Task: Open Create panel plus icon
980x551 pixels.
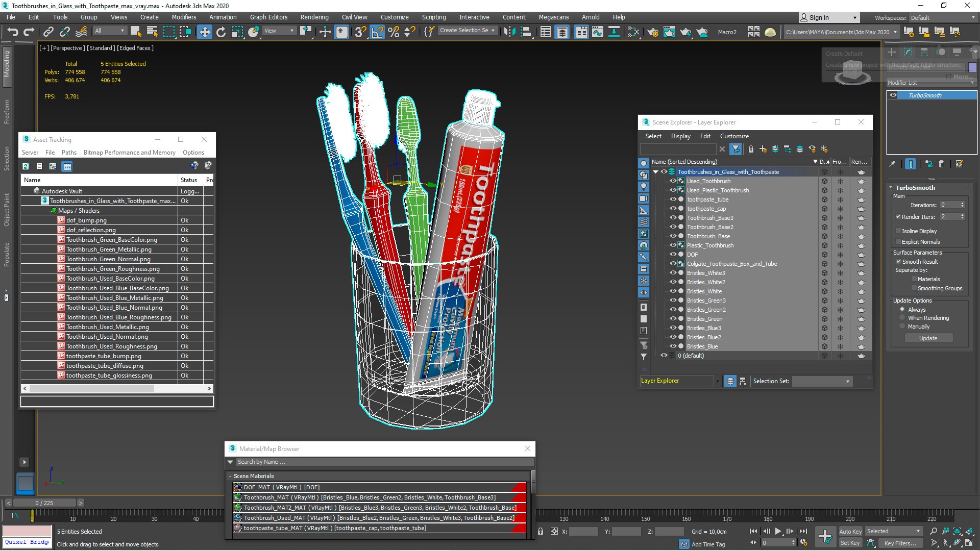Action: click(x=892, y=52)
